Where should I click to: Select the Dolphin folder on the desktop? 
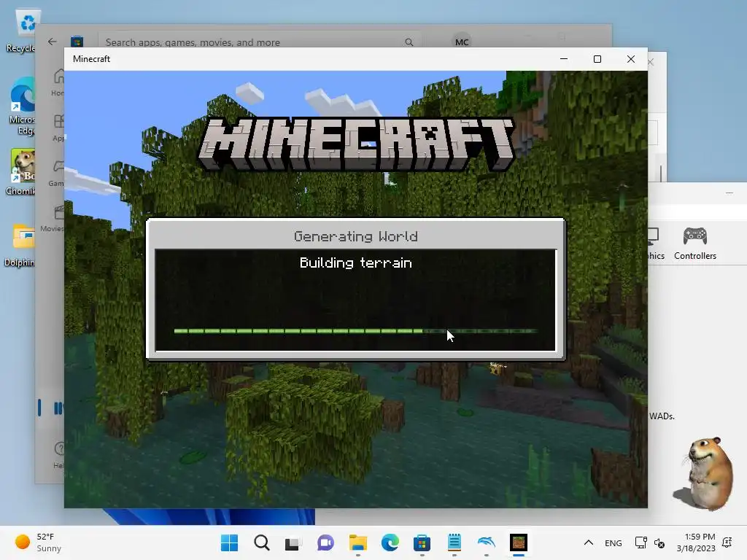21,245
